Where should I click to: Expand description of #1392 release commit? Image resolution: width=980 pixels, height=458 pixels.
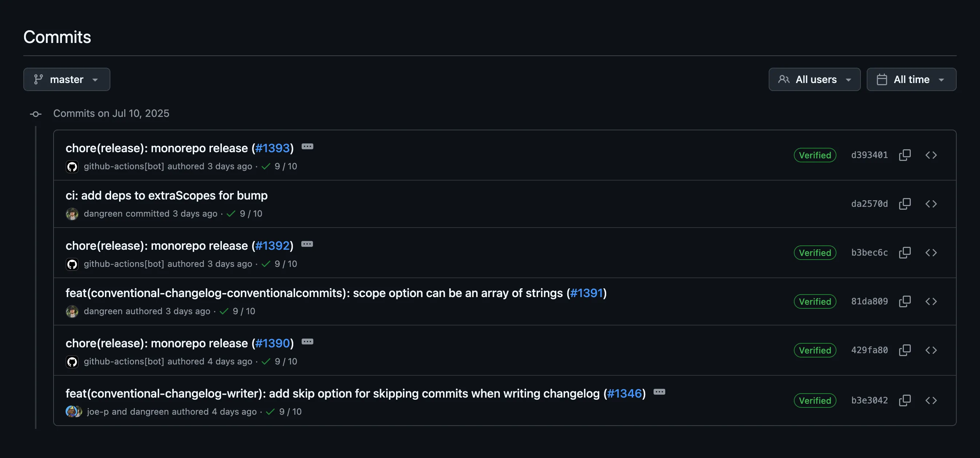[x=307, y=244]
